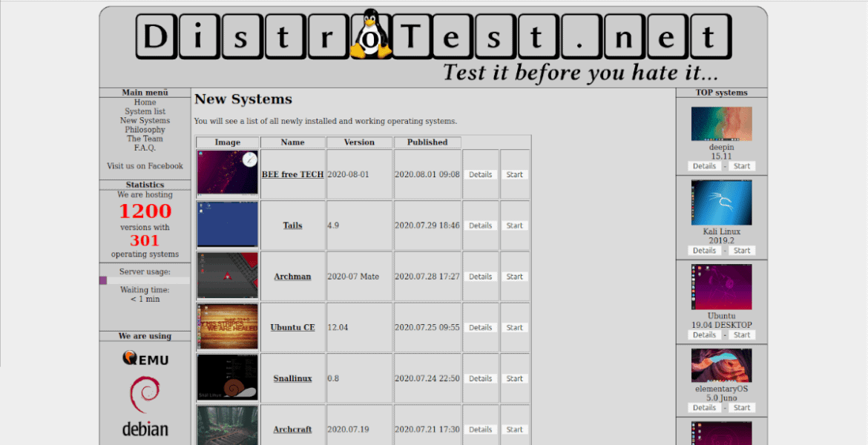Click the elementaryOS thumbnail in TOP systems
Image resolution: width=868 pixels, height=445 pixels.
click(x=721, y=366)
